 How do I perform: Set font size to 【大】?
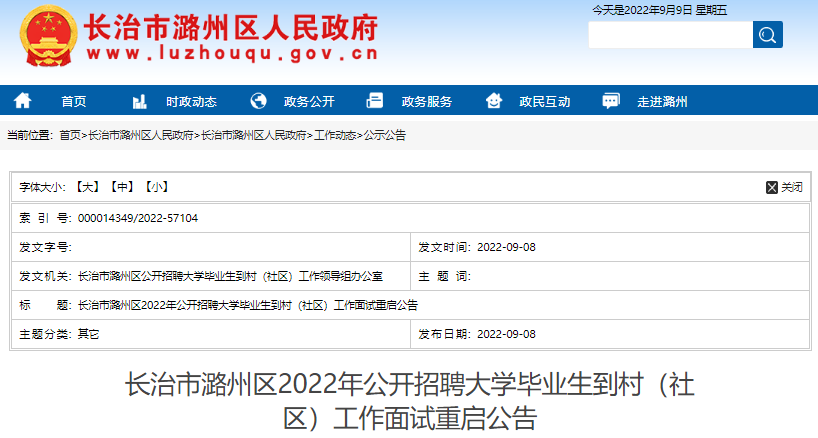87,187
